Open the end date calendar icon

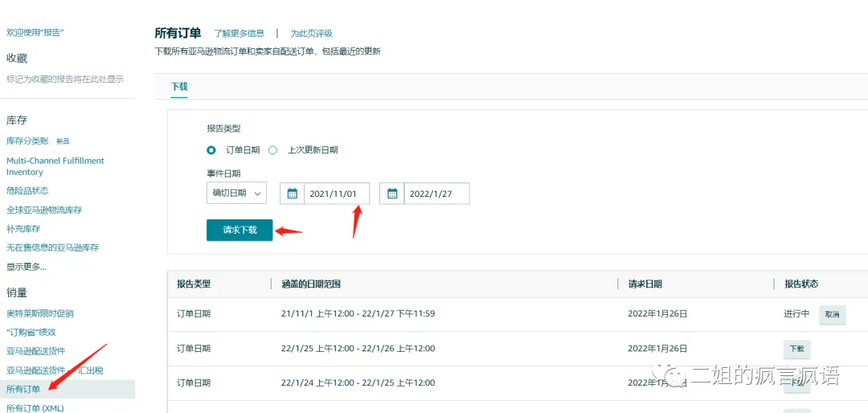(392, 194)
